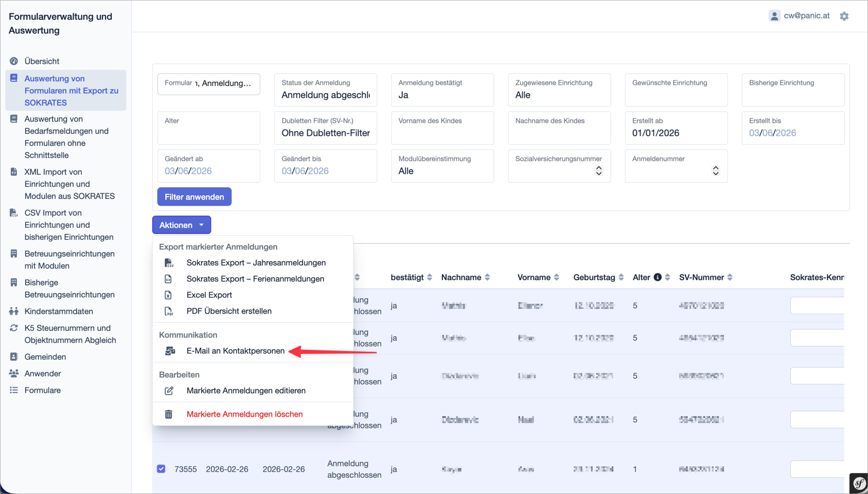The height and width of the screenshot is (494, 868).
Task: Uncheck the checkbox for row 73555
Action: point(161,469)
